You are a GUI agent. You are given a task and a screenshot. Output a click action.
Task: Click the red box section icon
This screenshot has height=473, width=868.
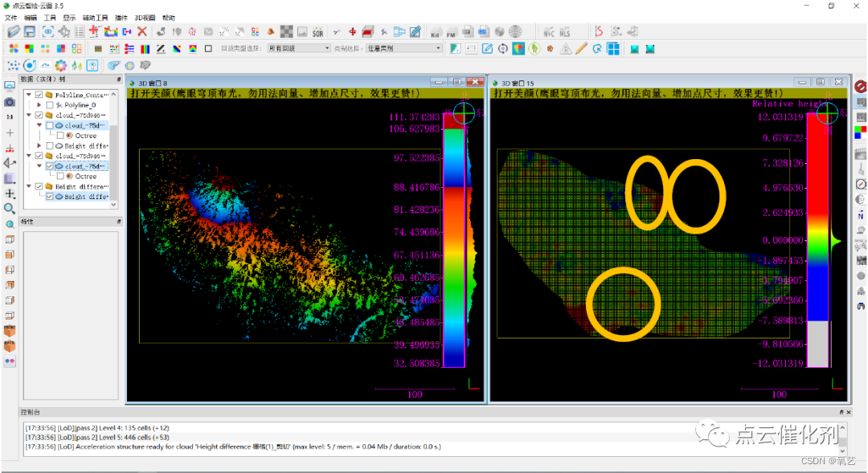[x=368, y=32]
